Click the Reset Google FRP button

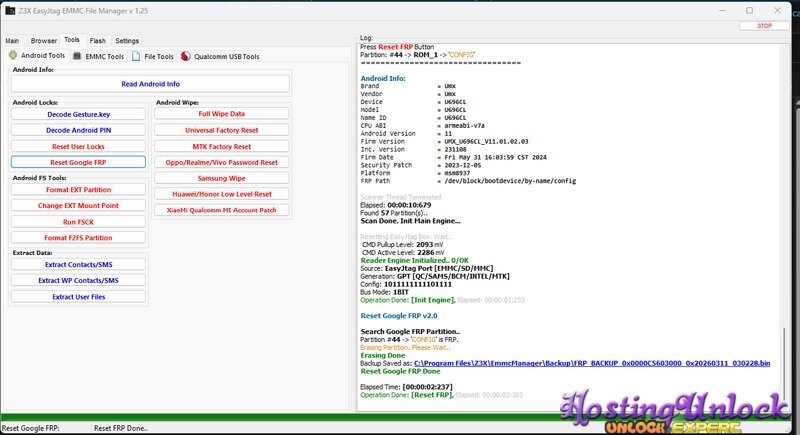78,162
